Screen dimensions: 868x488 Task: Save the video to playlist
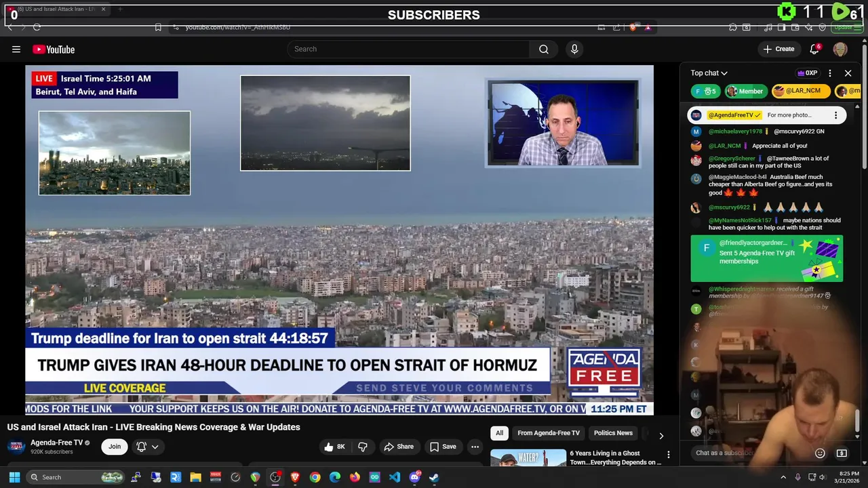pyautogui.click(x=442, y=447)
